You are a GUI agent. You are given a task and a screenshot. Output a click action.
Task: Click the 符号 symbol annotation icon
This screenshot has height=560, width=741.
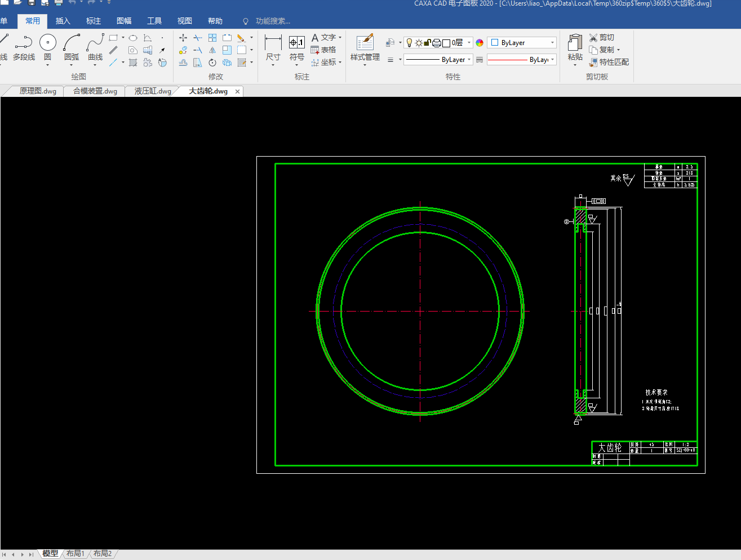click(296, 43)
